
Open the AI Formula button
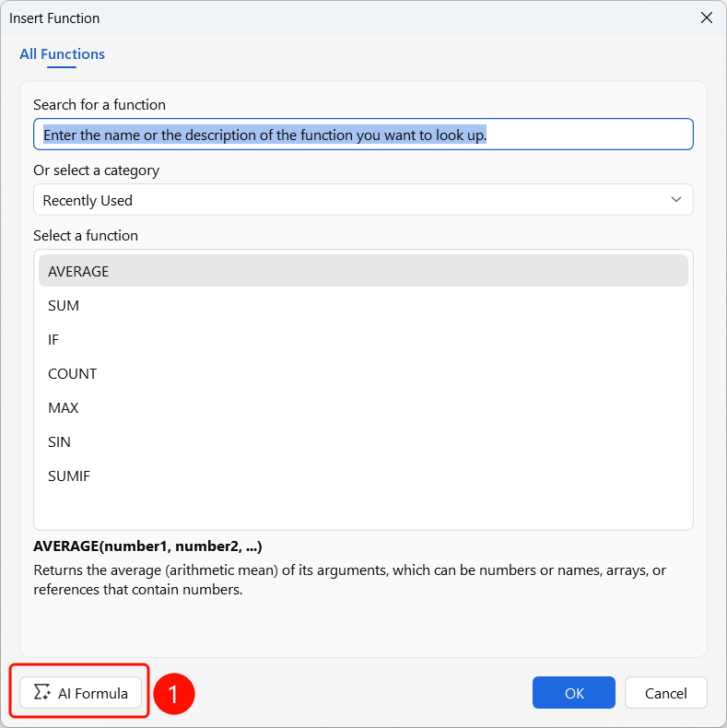coord(80,693)
